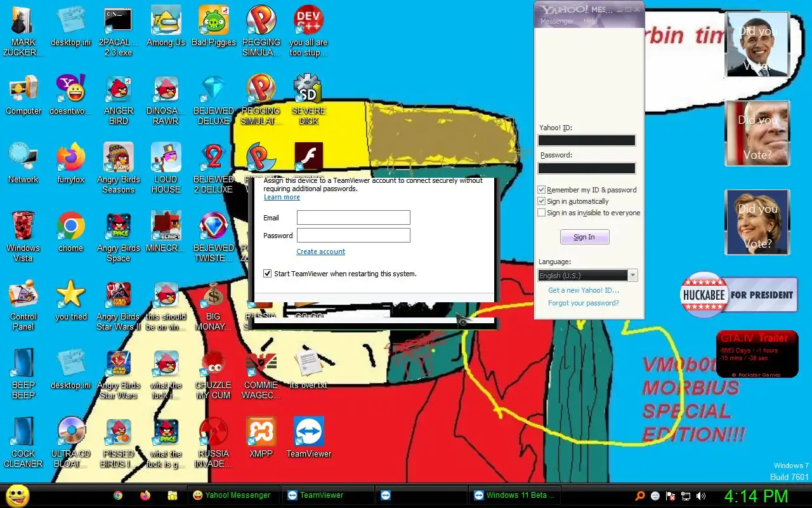Open the Messenger menu
The width and height of the screenshot is (812, 508).
pyautogui.click(x=556, y=22)
